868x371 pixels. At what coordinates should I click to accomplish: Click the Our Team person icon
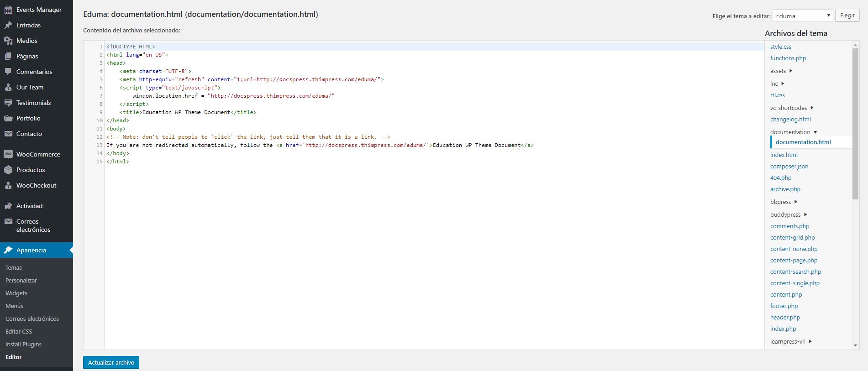pyautogui.click(x=8, y=87)
